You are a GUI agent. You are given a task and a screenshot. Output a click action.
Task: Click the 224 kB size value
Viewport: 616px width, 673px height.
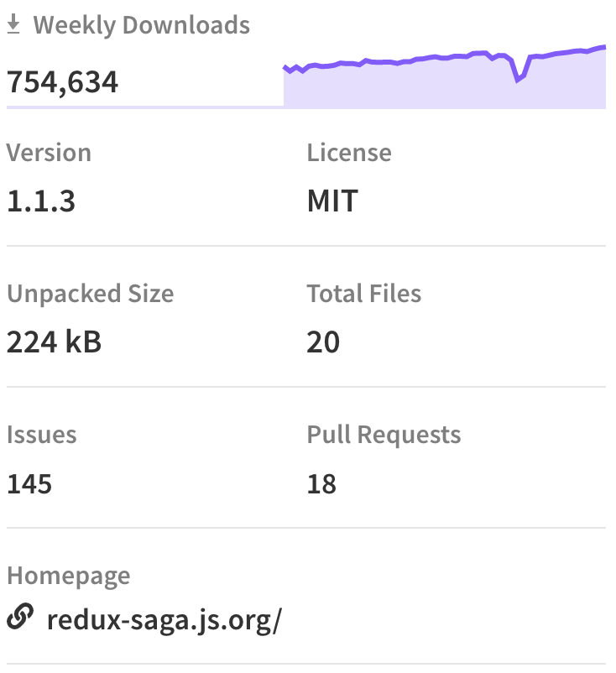(54, 342)
